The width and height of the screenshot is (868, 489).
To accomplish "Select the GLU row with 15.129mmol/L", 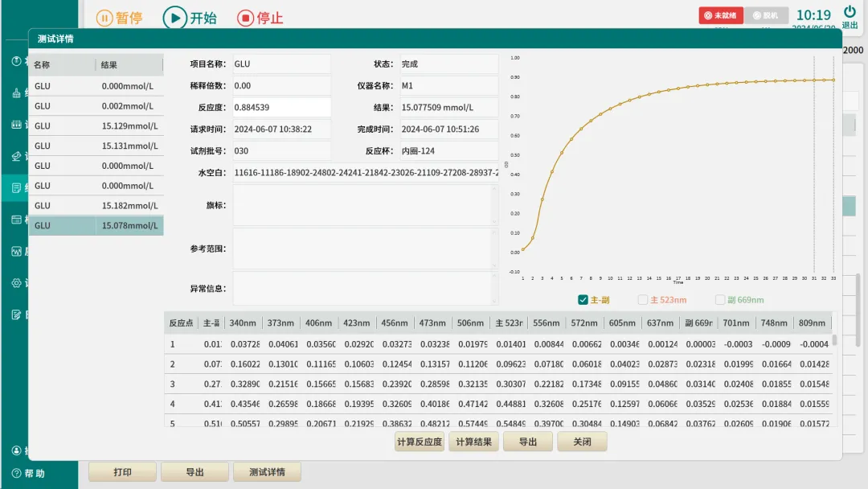I will (x=96, y=126).
